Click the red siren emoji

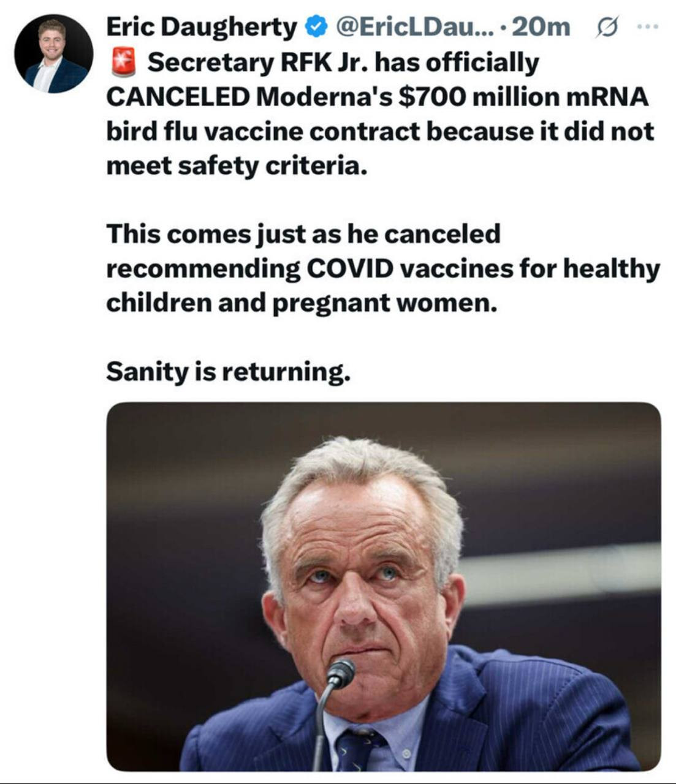coord(124,62)
